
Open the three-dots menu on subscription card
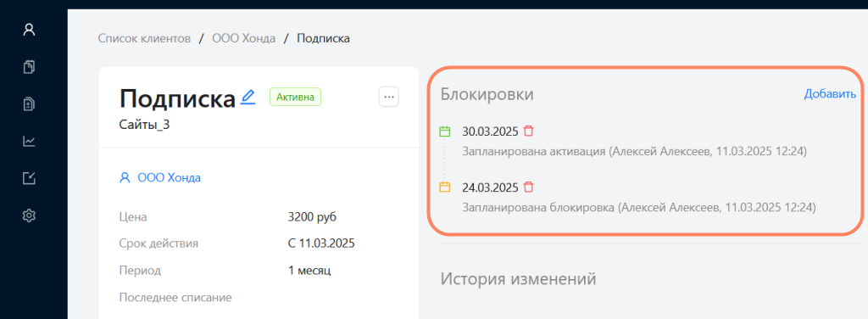tap(388, 98)
